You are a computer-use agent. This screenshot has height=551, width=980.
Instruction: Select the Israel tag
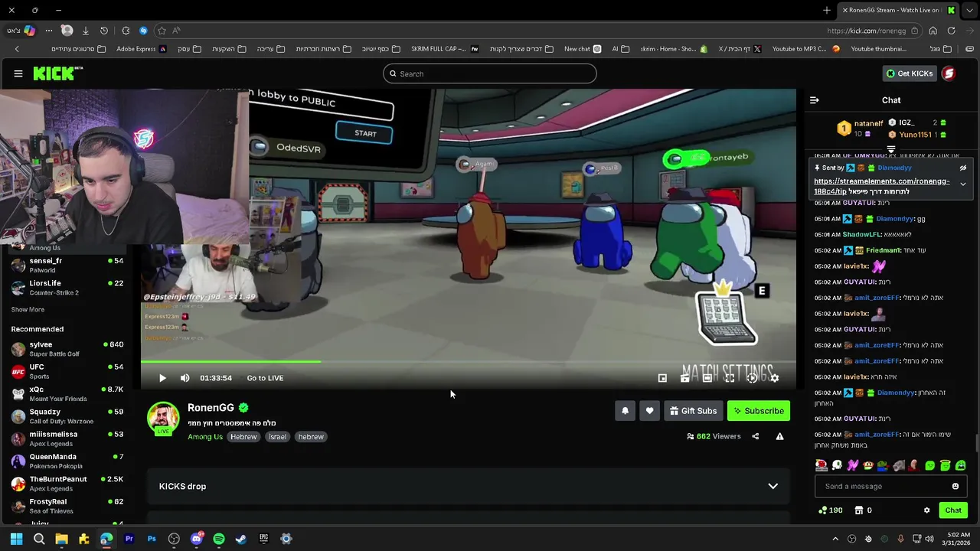click(277, 437)
